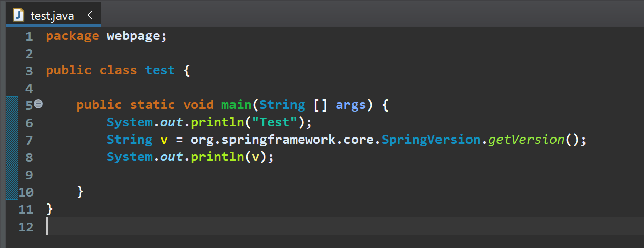
Task: Click the class name 'test' on line 3
Action: [x=160, y=70]
